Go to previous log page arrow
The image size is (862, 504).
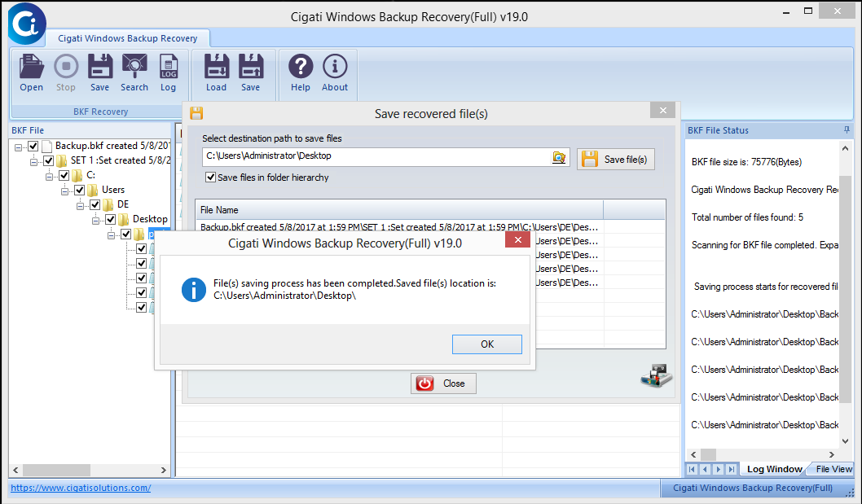706,469
